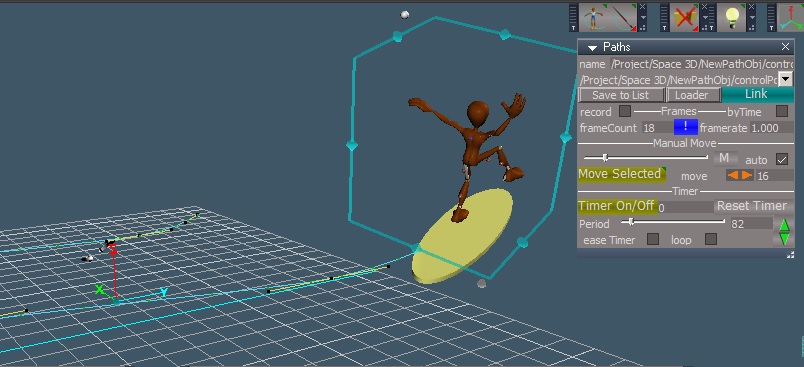
Task: Click the XYZ axis icon
Action: tap(791, 17)
